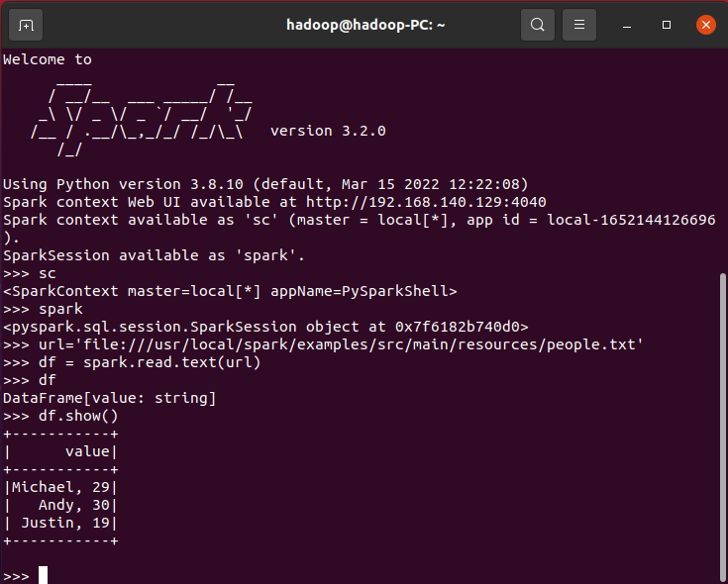728x584 pixels.
Task: Click the 'Justin, 19' table row
Action: pos(60,523)
